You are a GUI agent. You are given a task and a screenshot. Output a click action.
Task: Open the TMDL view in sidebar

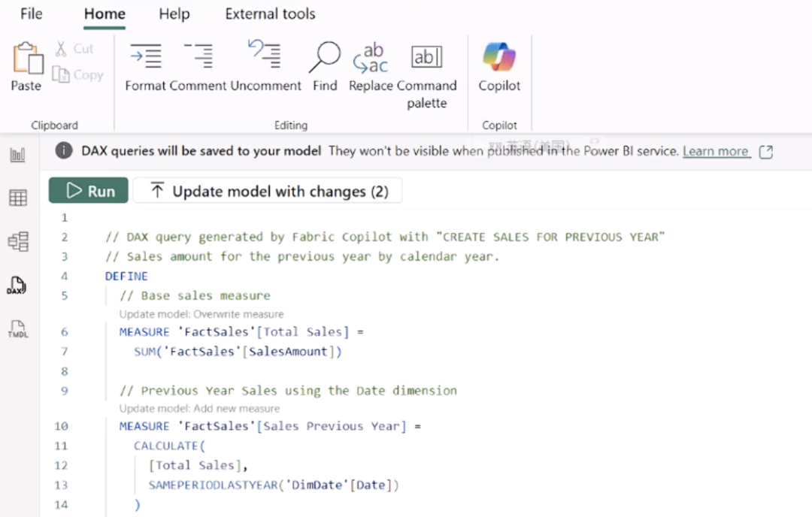pyautogui.click(x=17, y=329)
